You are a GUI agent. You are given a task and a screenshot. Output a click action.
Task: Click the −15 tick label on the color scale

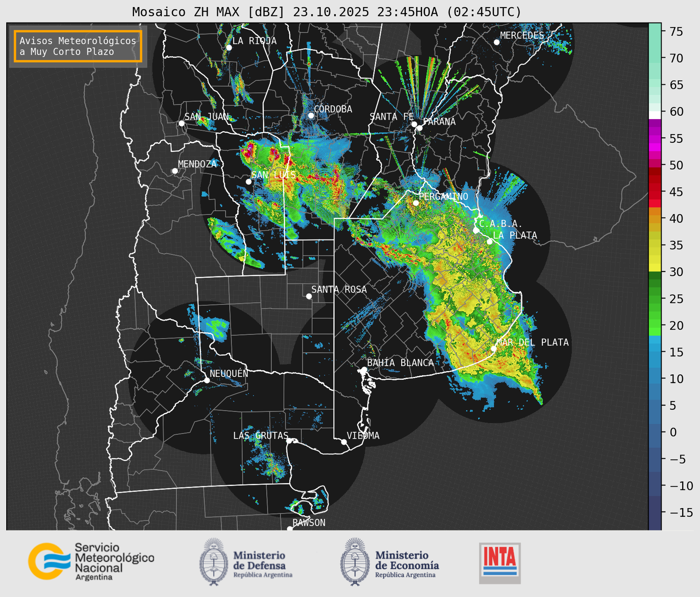tap(681, 513)
